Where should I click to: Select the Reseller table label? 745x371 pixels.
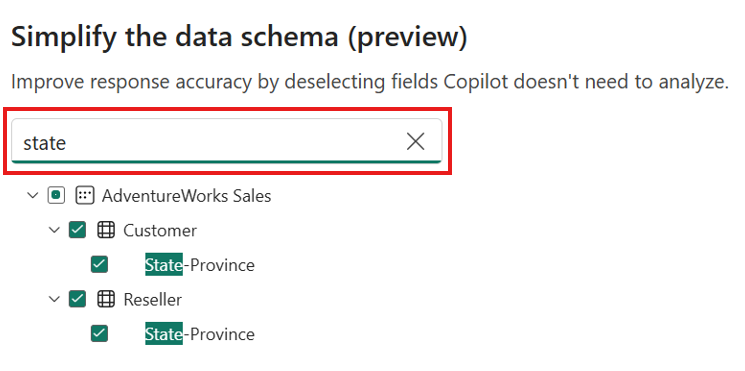coord(153,300)
